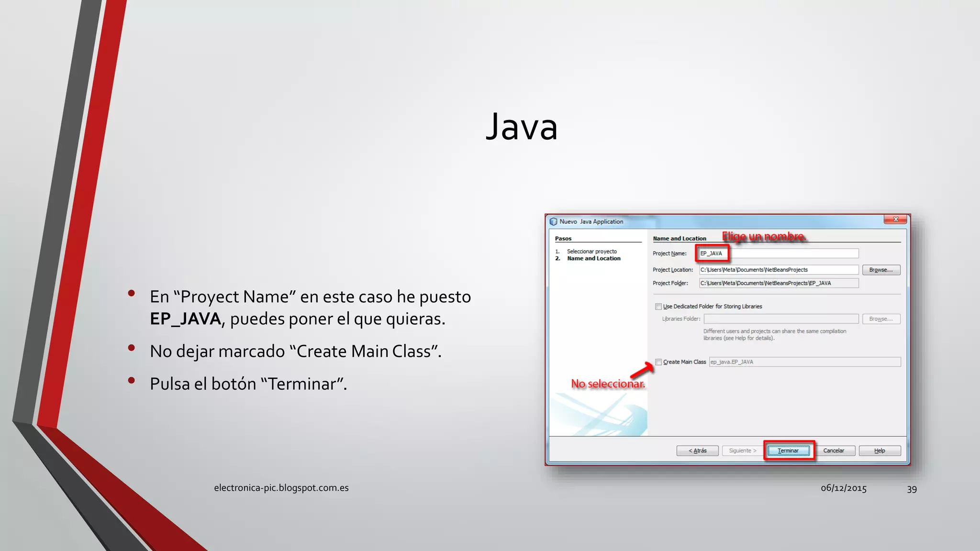Viewport: 980px width, 551px height.
Task: Go back with the Atrás button
Action: (x=697, y=451)
